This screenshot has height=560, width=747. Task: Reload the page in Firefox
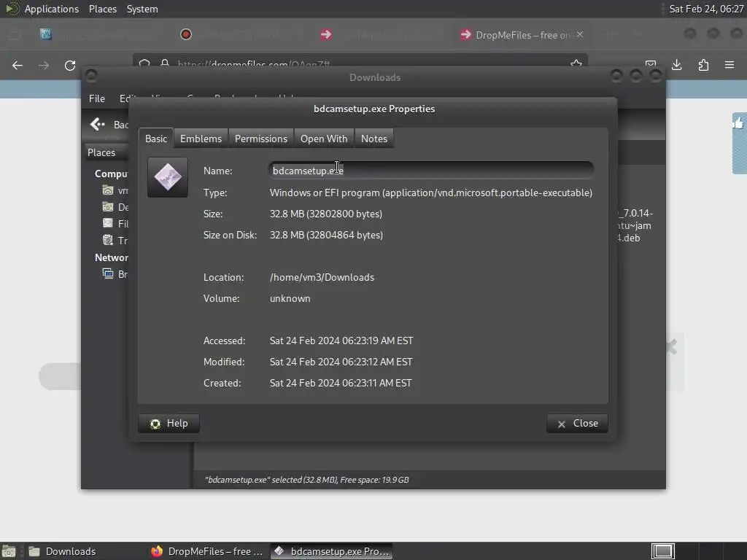70,65
